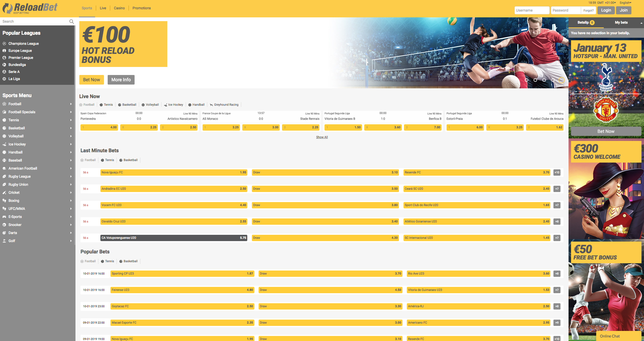Select fourth banner carousel dot

pyautogui.click(x=553, y=80)
